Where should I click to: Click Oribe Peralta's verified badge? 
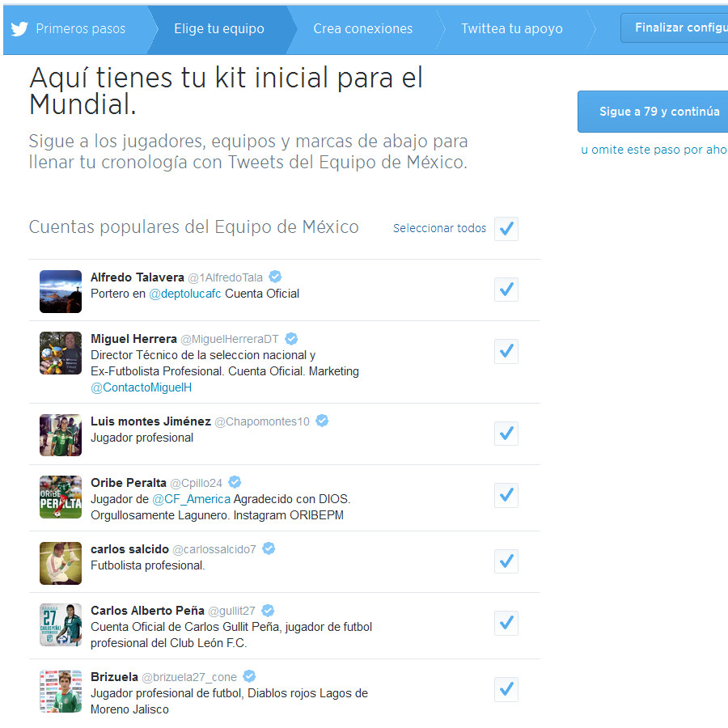click(x=234, y=482)
